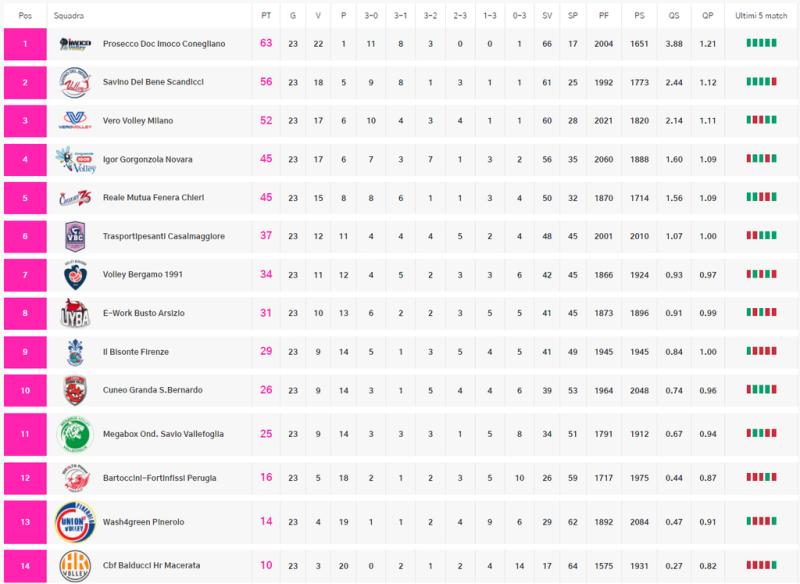Sort by PF column header

[x=604, y=16]
